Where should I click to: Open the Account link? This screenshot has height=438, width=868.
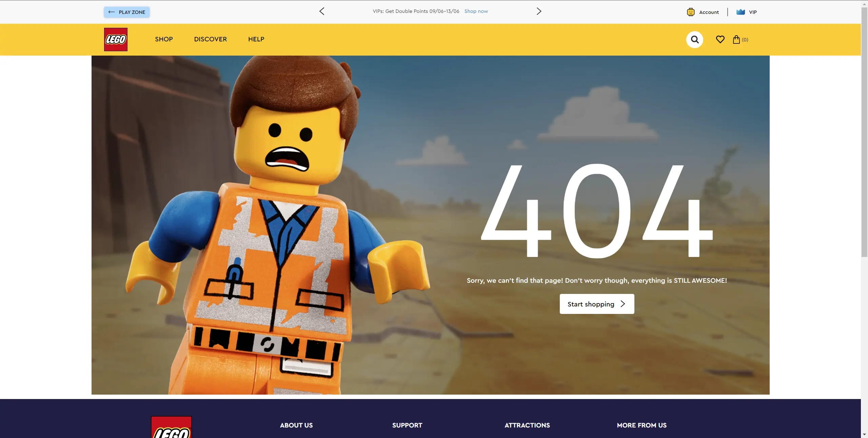tap(709, 12)
